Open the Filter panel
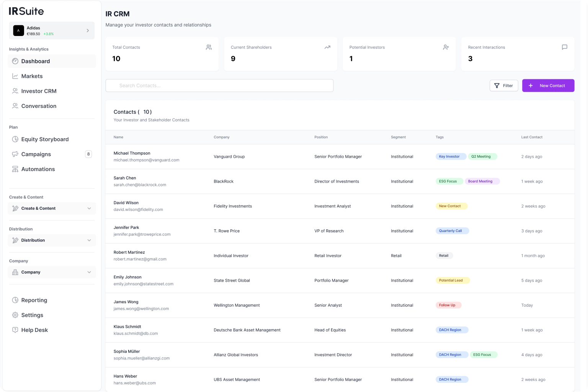 pos(504,85)
